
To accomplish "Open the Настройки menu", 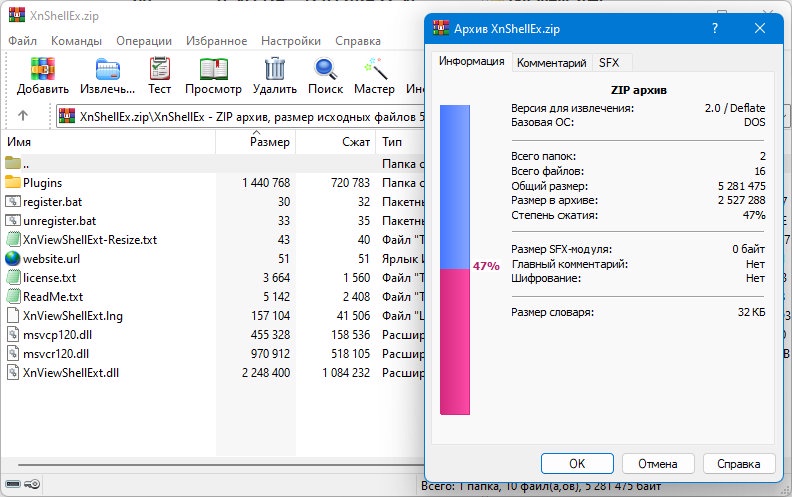I will pos(291,41).
